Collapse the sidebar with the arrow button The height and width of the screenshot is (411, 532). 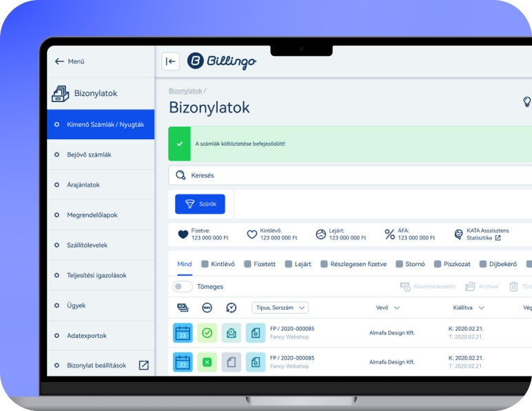tap(170, 61)
